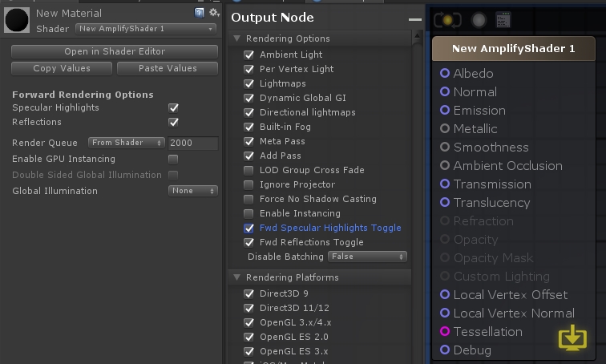Image resolution: width=606 pixels, height=364 pixels.
Task: Click Open in Shader Editor button
Action: click(x=115, y=51)
